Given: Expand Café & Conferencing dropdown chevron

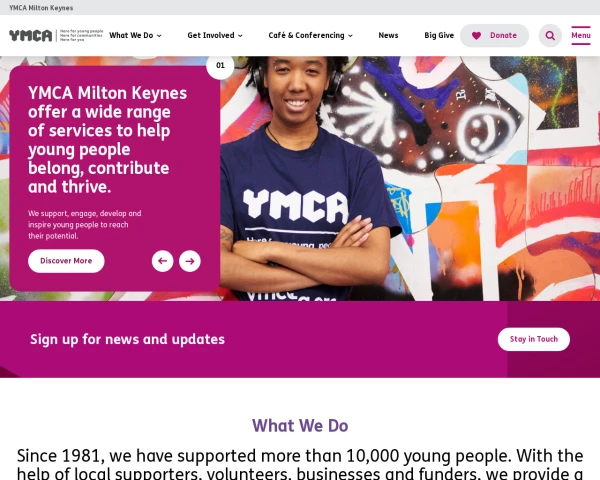Looking at the screenshot, I should click(350, 36).
